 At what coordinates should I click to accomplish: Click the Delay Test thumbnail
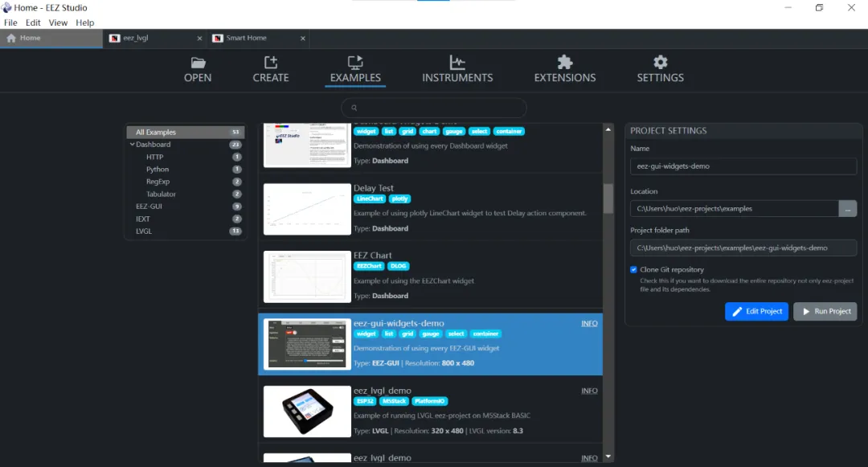pyautogui.click(x=307, y=209)
